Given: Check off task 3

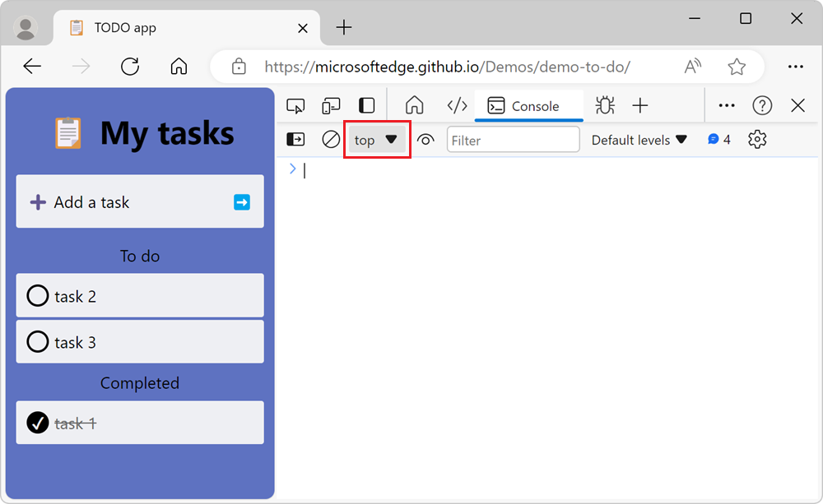Looking at the screenshot, I should coord(38,341).
